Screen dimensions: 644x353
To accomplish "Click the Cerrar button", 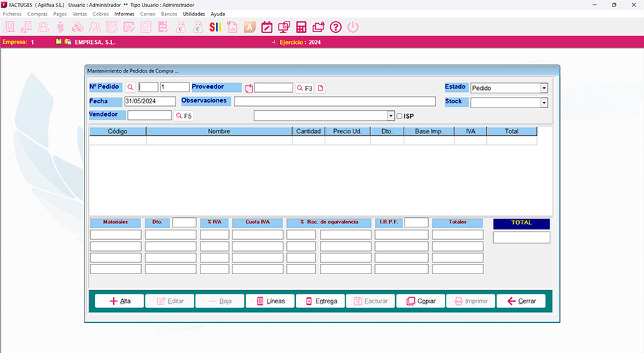I will pos(521,301).
